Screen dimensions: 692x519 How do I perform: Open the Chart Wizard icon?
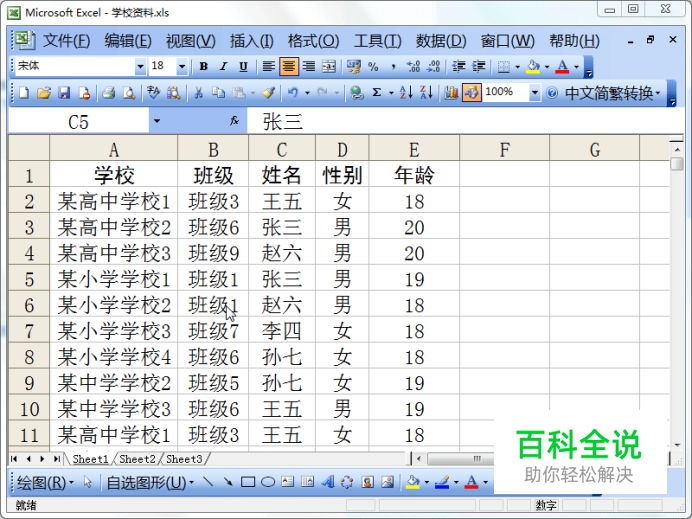451,93
